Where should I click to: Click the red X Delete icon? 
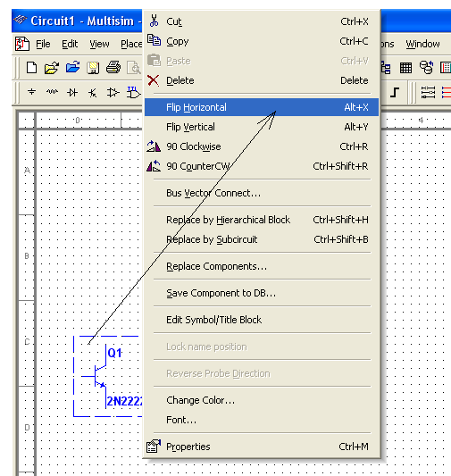pos(154,80)
